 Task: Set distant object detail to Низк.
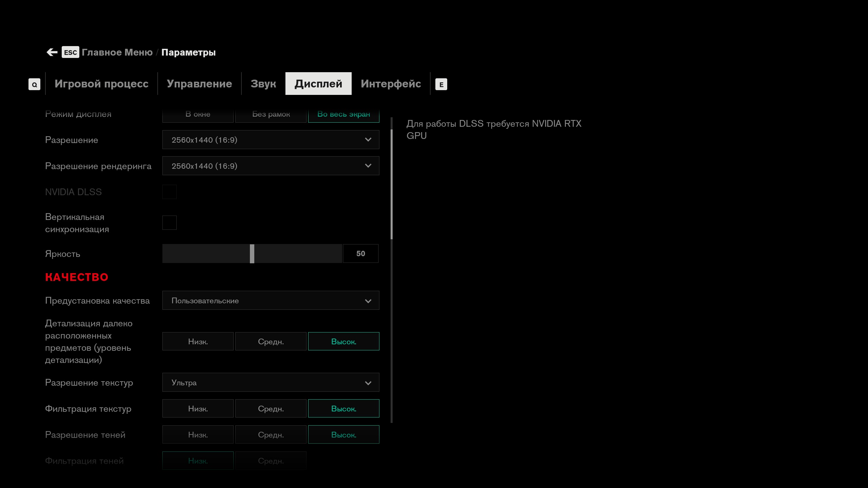tap(198, 342)
